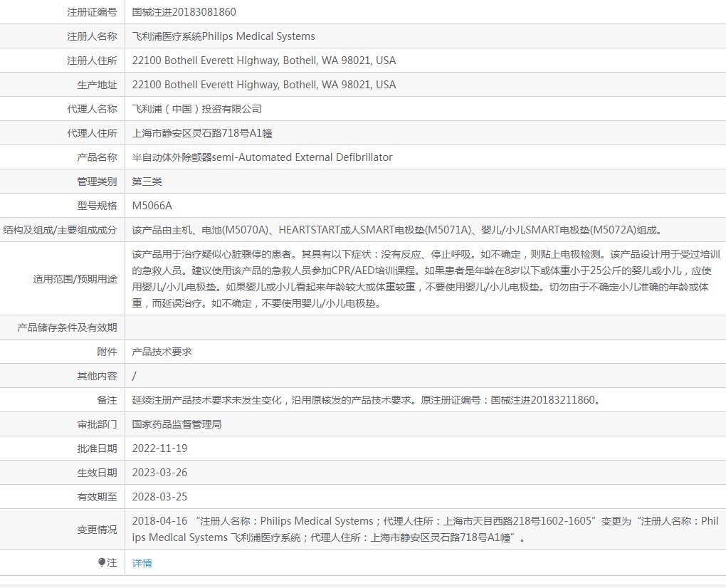This screenshot has height=588, width=726.
Task: Click the 变更情况 label
Action: (x=98, y=530)
